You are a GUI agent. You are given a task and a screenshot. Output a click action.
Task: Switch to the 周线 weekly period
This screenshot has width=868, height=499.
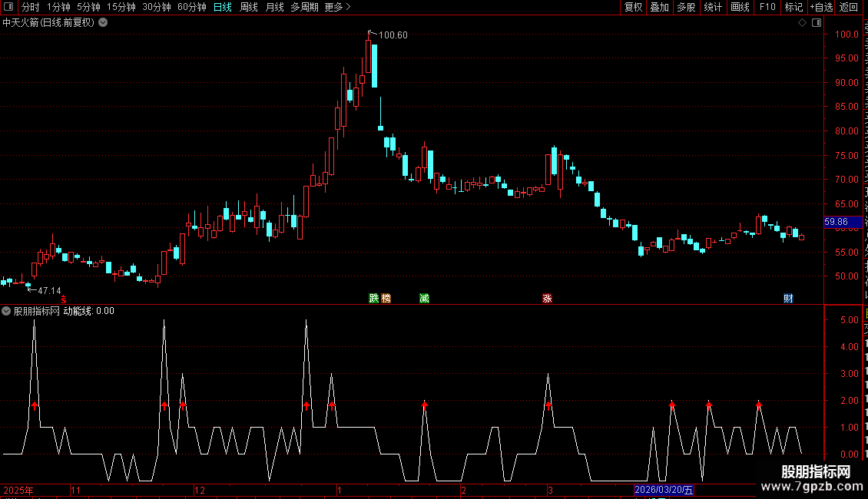[x=249, y=7]
